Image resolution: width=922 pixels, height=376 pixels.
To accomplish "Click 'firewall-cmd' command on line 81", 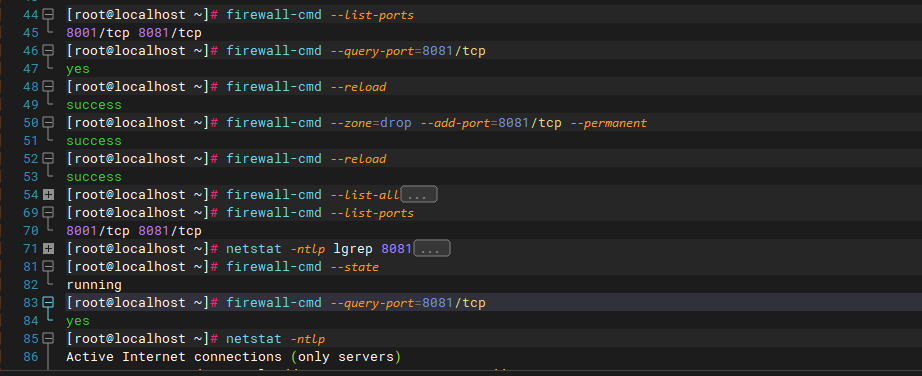I will tap(274, 267).
